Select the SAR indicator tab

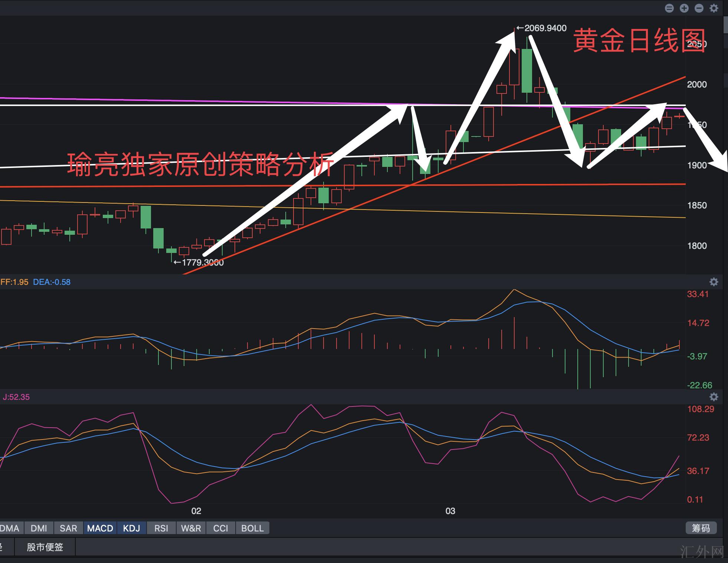[68, 528]
